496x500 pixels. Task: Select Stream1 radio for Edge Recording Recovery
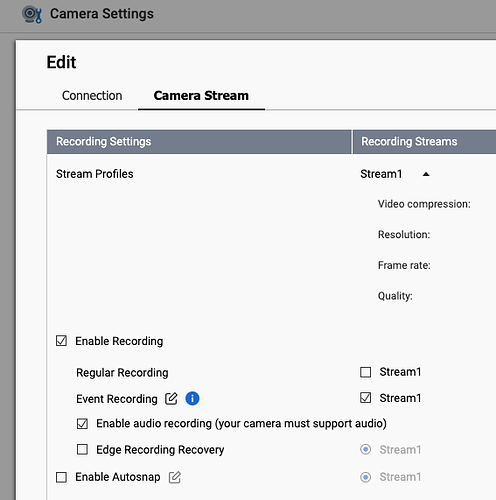tap(366, 449)
